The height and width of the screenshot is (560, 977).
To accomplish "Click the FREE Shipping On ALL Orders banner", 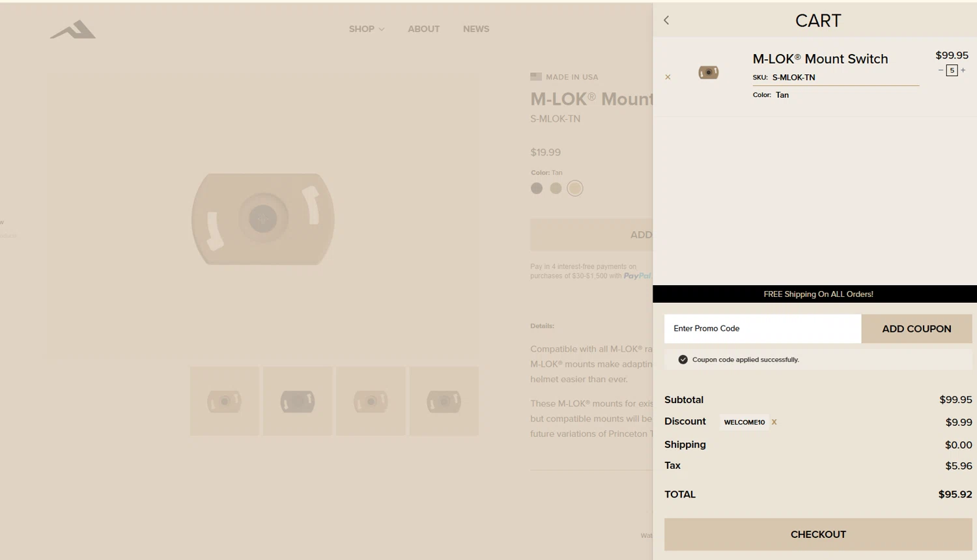I will tap(815, 294).
